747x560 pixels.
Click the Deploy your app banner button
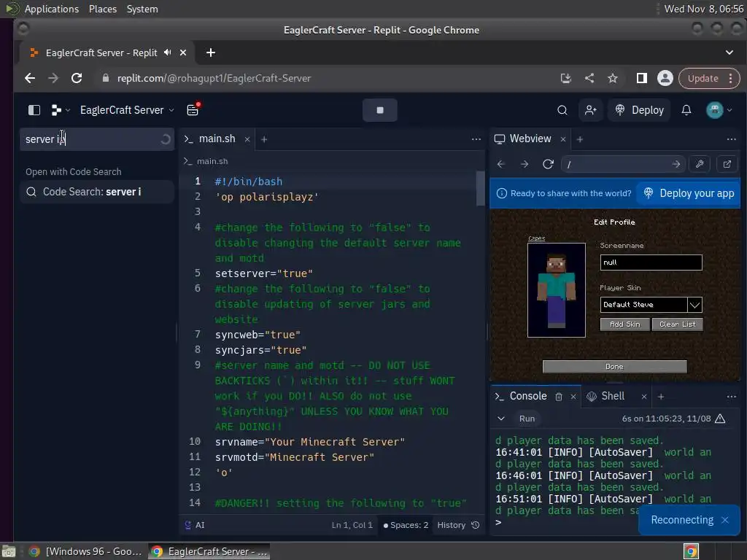(689, 193)
